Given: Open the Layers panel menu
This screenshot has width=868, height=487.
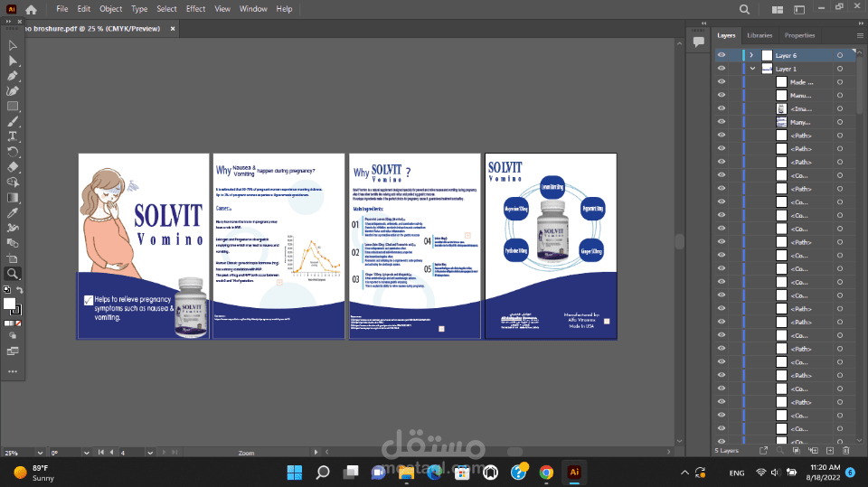Looking at the screenshot, I should click(x=860, y=35).
